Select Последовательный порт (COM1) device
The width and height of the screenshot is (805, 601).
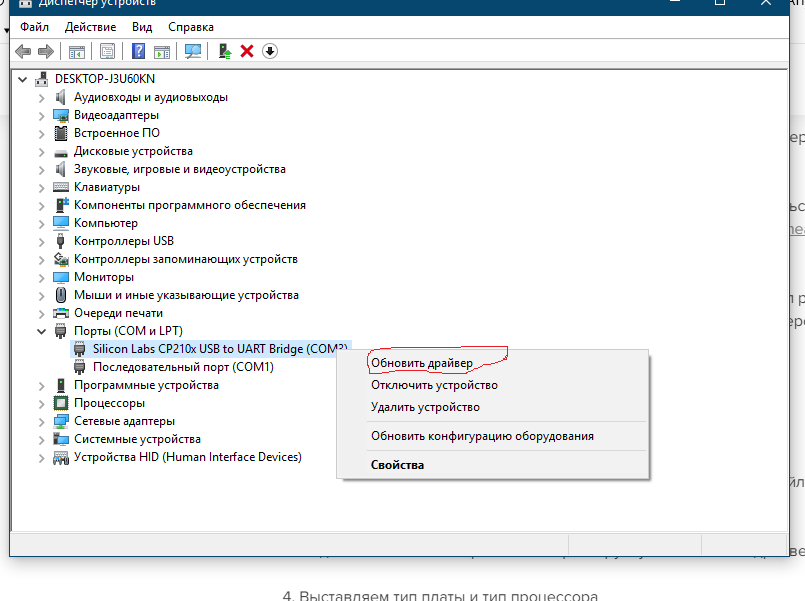[183, 367]
